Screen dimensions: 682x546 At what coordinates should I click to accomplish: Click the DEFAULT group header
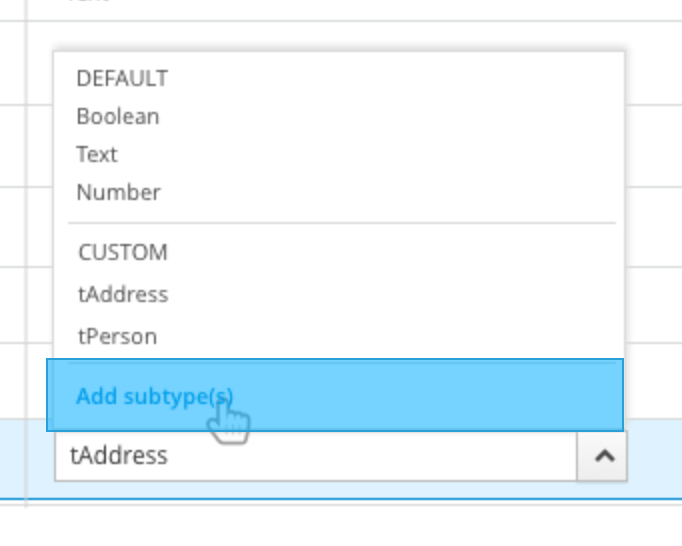[122, 78]
